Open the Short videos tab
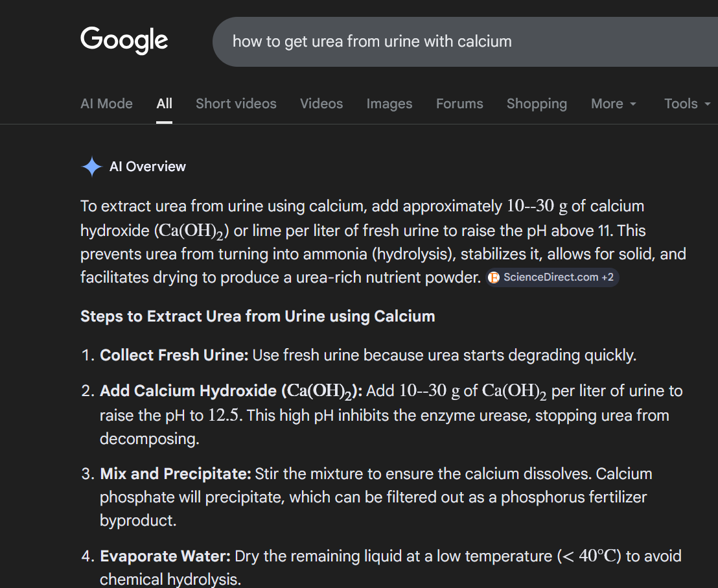 236,104
